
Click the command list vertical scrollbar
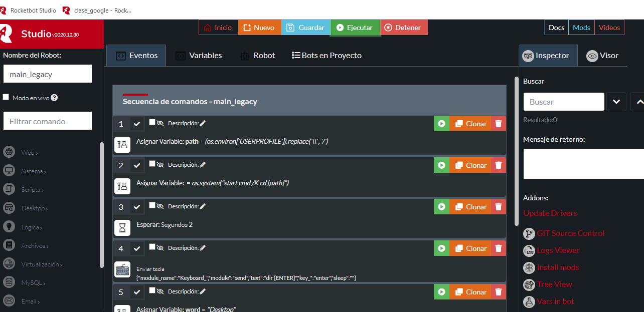[516, 150]
